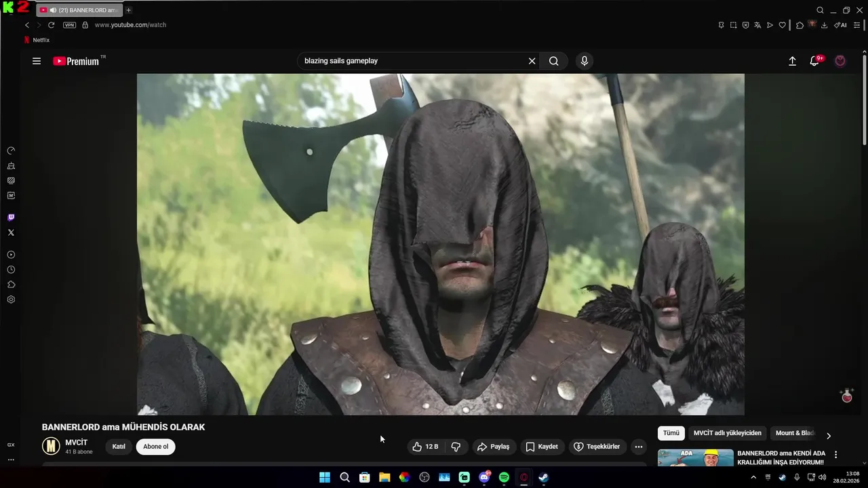Open Extensions cube in Opera sidebar

click(x=11, y=285)
